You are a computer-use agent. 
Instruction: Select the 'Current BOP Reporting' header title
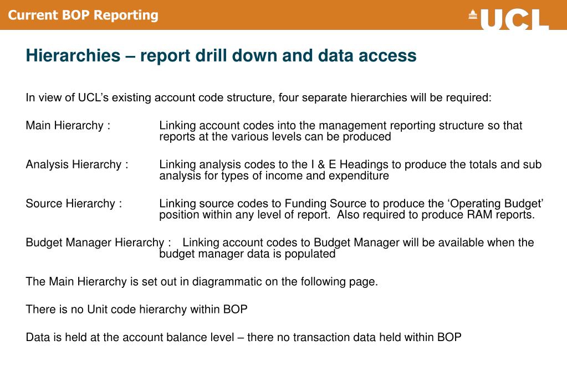[83, 15]
